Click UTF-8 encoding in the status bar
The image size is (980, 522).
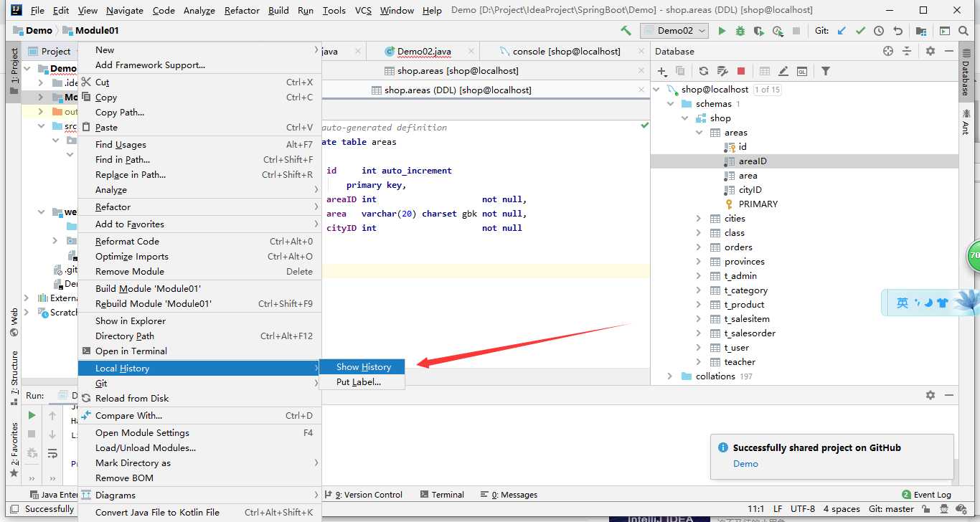pos(804,509)
